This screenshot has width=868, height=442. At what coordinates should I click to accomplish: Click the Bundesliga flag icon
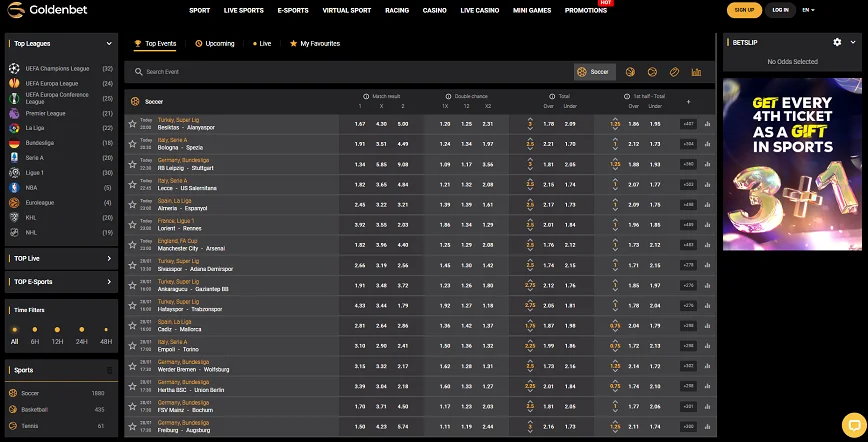coord(14,143)
